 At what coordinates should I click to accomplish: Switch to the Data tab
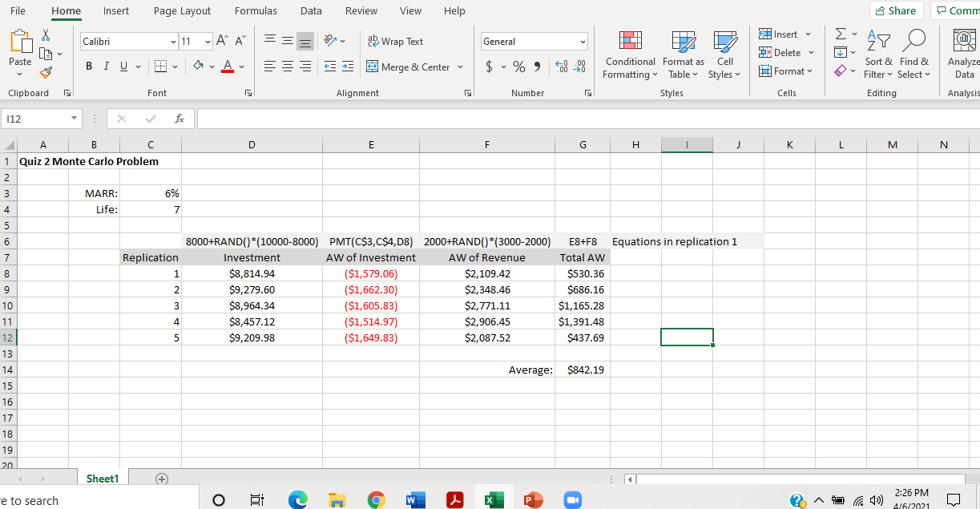(311, 10)
